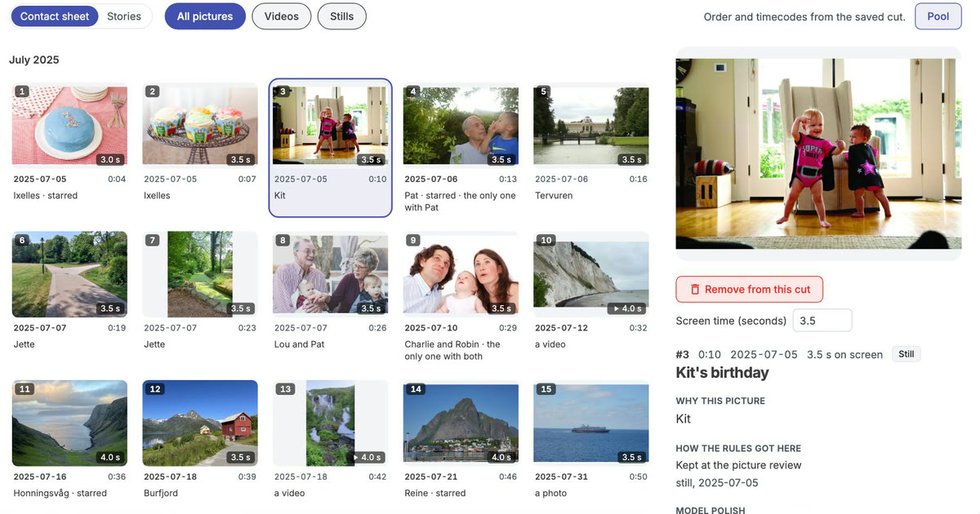Filter by Stills only
This screenshot has height=514, width=980.
342,16
